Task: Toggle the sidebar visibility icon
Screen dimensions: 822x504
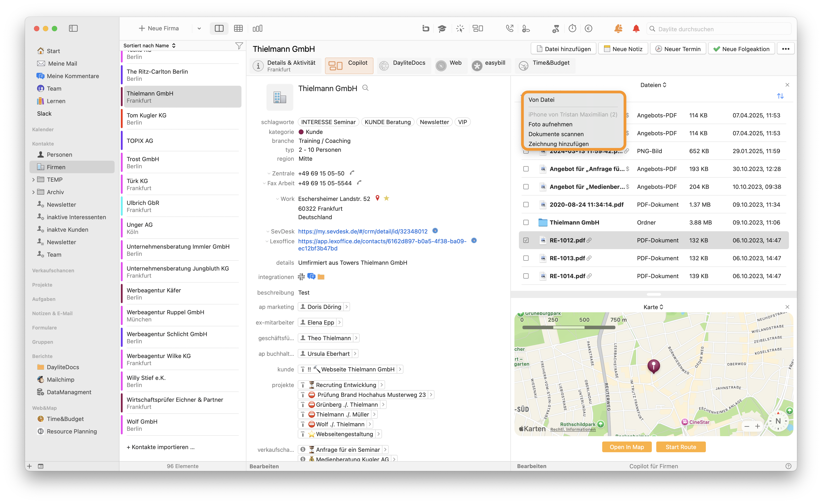Action: tap(73, 29)
